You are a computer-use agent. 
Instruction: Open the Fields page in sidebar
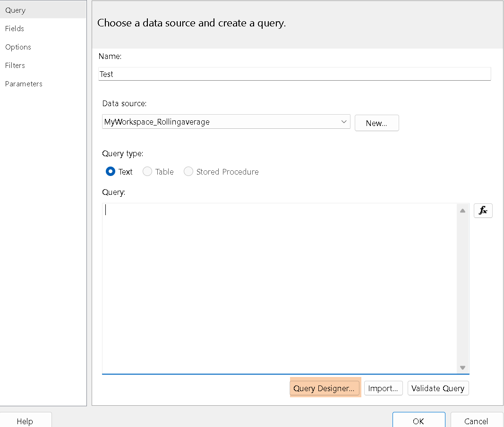(x=15, y=29)
